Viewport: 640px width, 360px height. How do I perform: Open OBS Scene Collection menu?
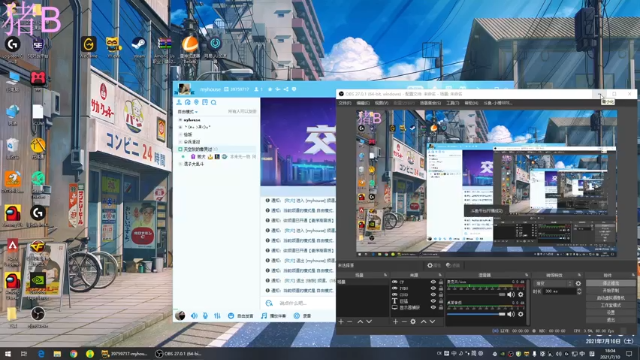(430, 103)
